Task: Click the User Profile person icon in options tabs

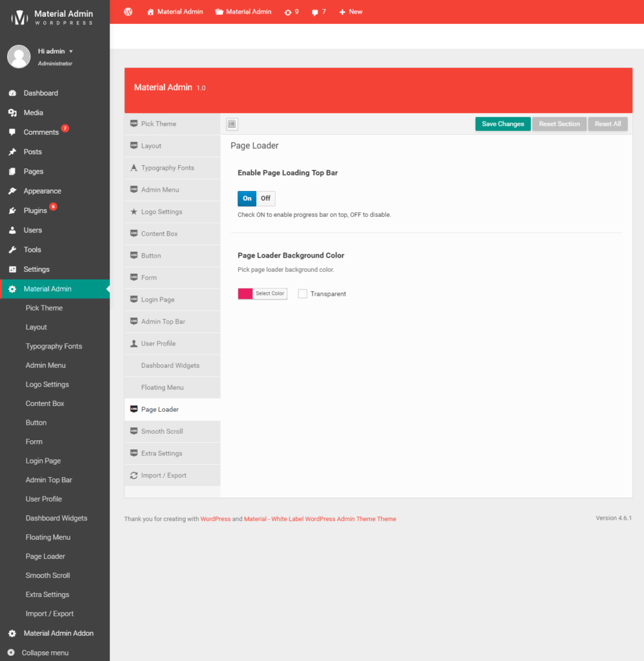Action: pos(134,343)
